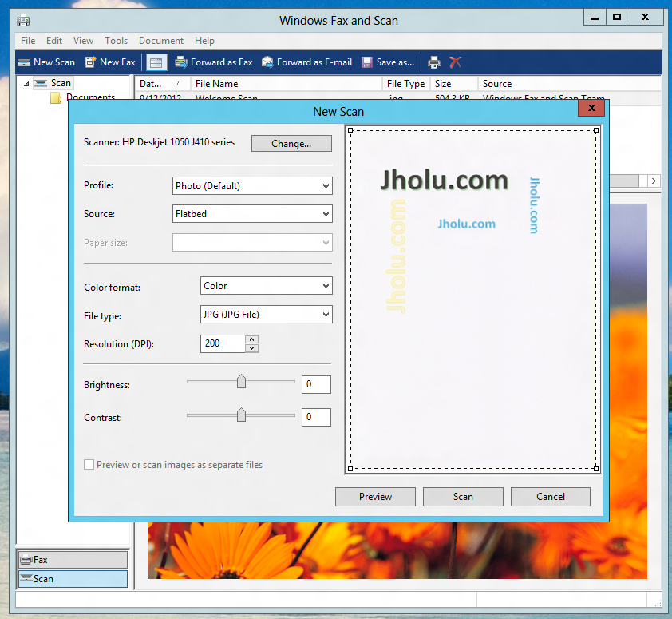The image size is (672, 619).
Task: Toggle the preview pane icon
Action: pyautogui.click(x=156, y=62)
